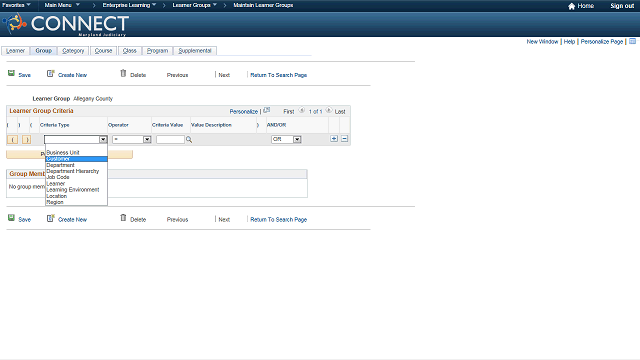Viewport: 640px width, 360px height.
Task: Click Return To Search Page in lower toolbar
Action: click(x=278, y=220)
